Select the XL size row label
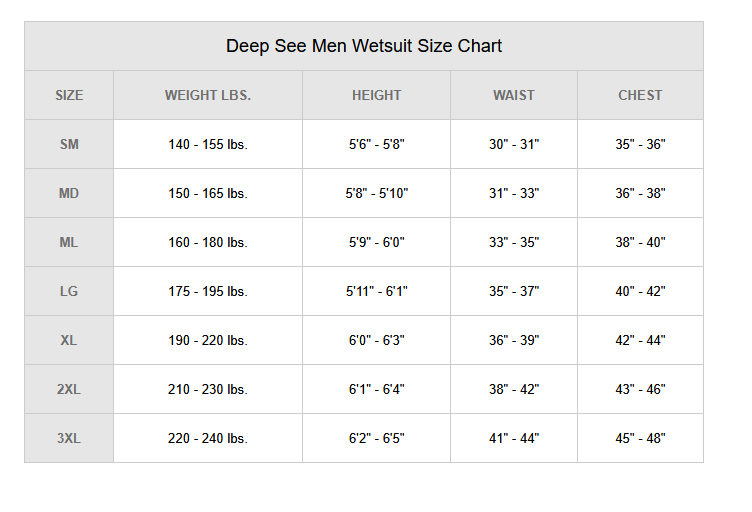The height and width of the screenshot is (512, 752). [69, 340]
